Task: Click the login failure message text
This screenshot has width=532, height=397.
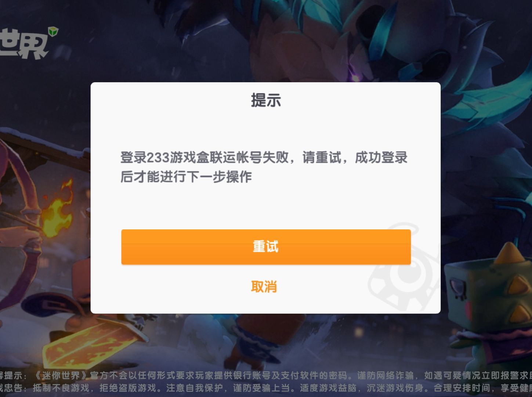Action: (x=264, y=167)
